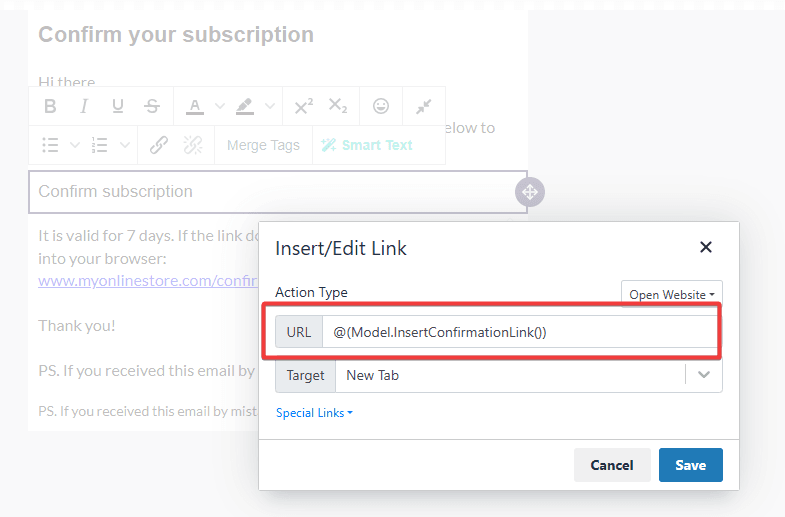Image resolution: width=785 pixels, height=517 pixels.
Task: Apply superscript formatting
Action: (x=303, y=106)
